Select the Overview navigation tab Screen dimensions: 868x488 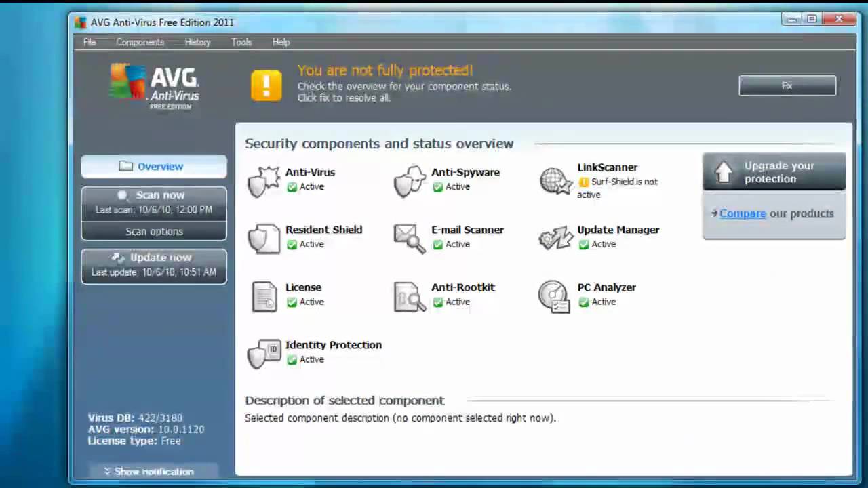(154, 166)
